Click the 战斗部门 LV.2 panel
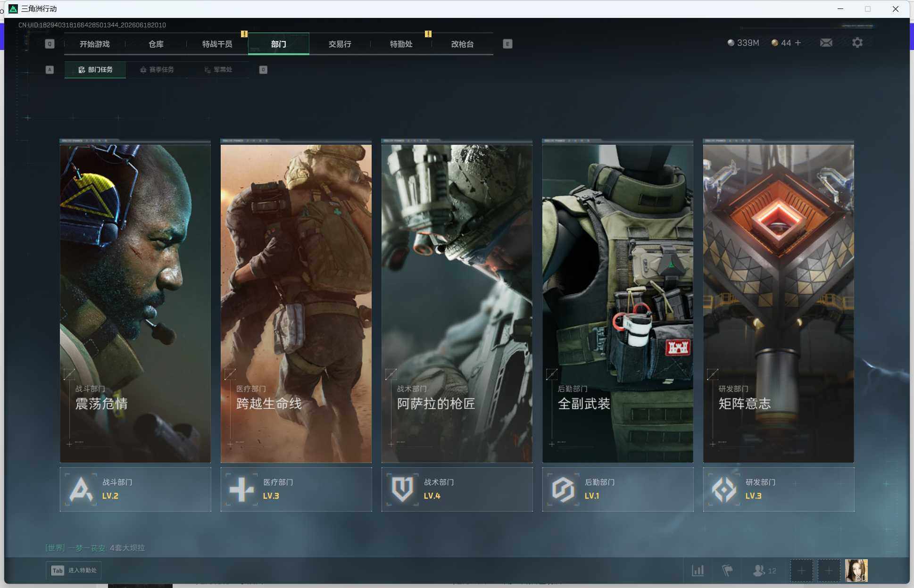Screen dimensions: 914x588 (135, 489)
